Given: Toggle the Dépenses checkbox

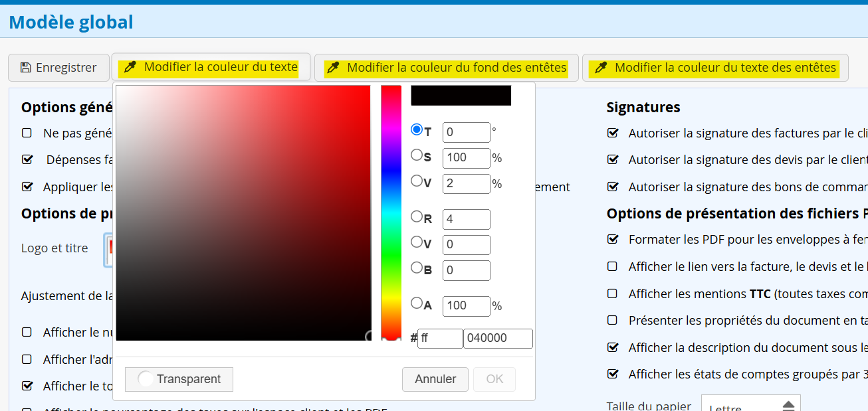Looking at the screenshot, I should click(x=27, y=160).
